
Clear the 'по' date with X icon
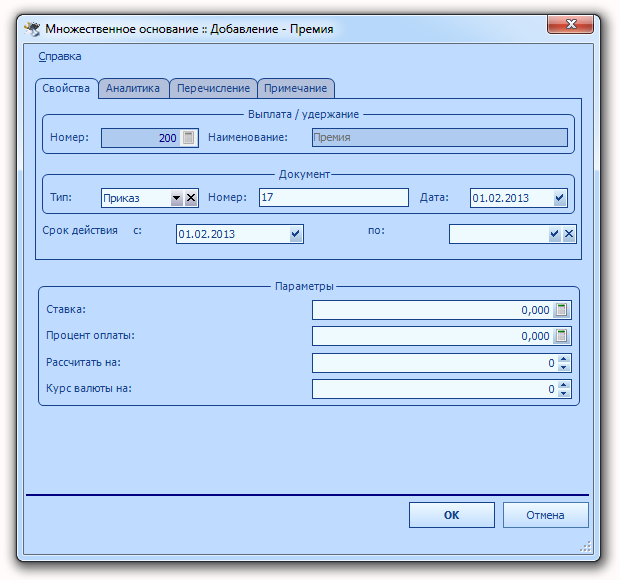(x=569, y=234)
